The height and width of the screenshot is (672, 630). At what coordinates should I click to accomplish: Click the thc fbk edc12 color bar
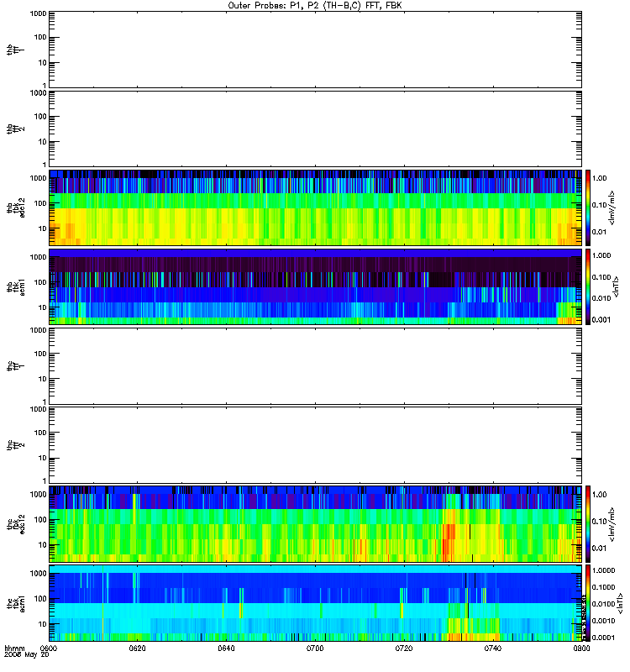click(588, 523)
